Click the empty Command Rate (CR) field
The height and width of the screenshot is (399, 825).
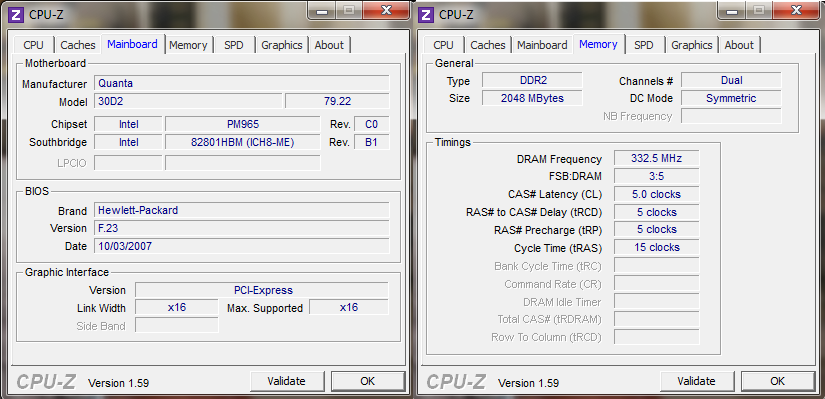(656, 284)
